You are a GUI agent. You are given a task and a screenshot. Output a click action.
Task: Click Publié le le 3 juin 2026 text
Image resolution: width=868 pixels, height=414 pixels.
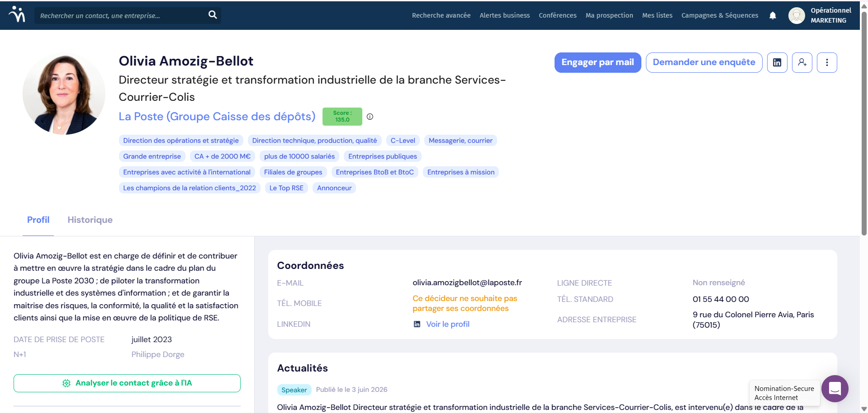[x=351, y=390]
